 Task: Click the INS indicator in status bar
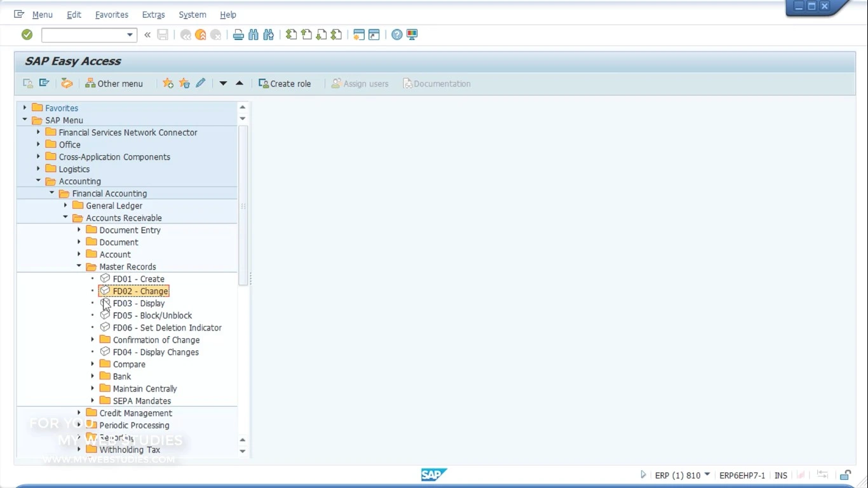pos(781,475)
